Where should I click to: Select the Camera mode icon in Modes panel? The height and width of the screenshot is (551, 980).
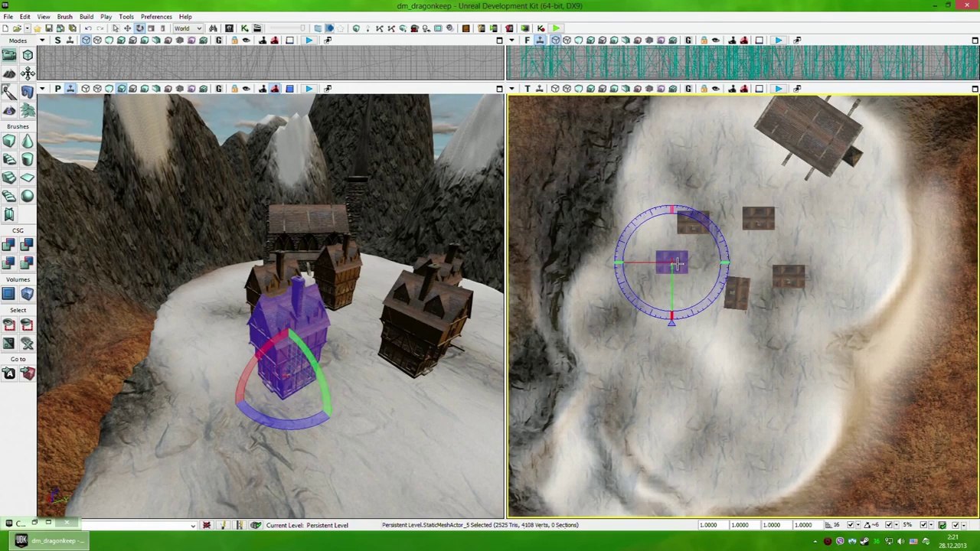(9, 54)
